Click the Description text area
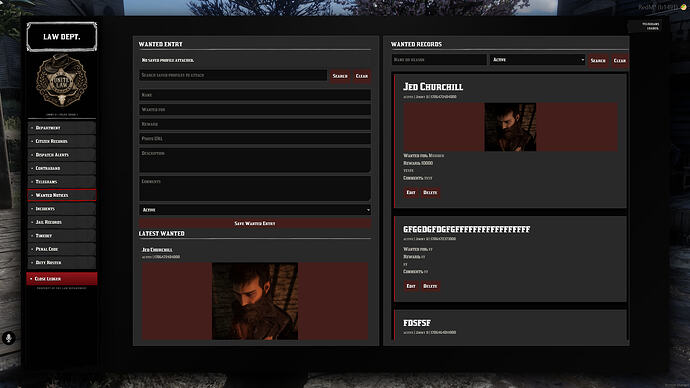The height and width of the screenshot is (388, 690). pos(255,160)
